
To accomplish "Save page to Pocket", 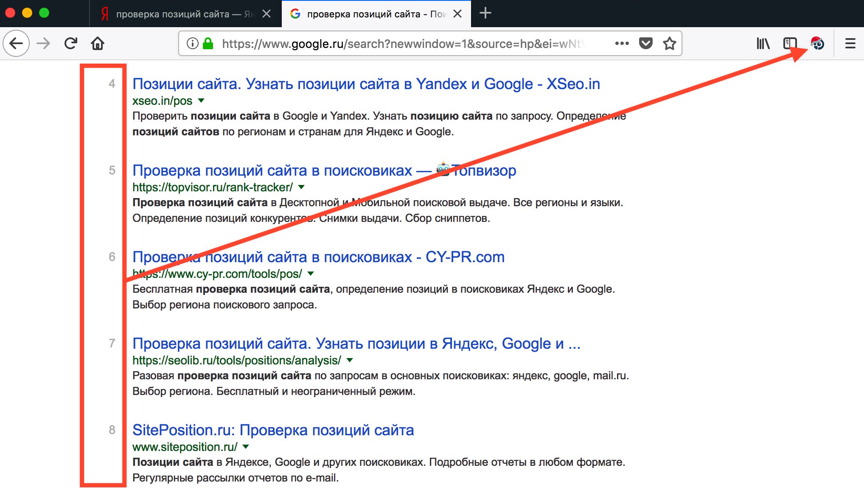I will 645,43.
